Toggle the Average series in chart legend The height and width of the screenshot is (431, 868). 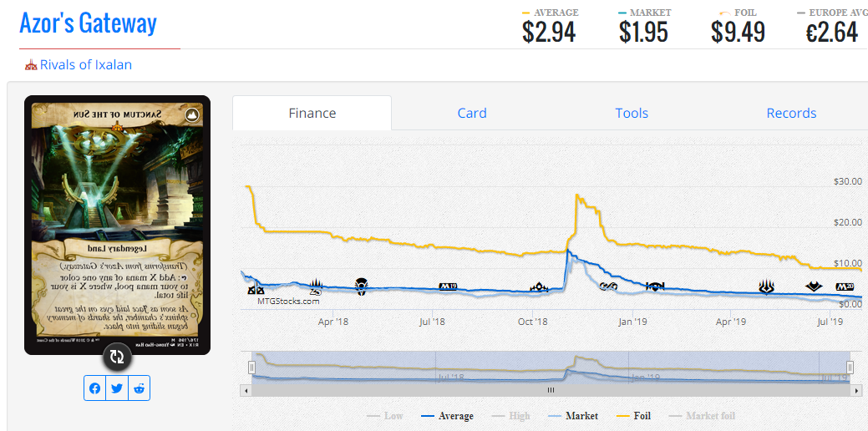coord(447,416)
